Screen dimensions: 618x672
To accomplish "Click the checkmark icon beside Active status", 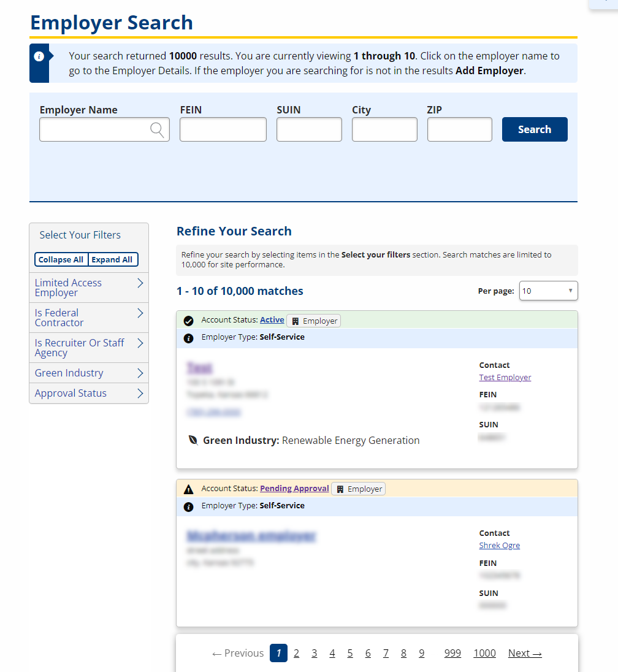I will point(189,321).
